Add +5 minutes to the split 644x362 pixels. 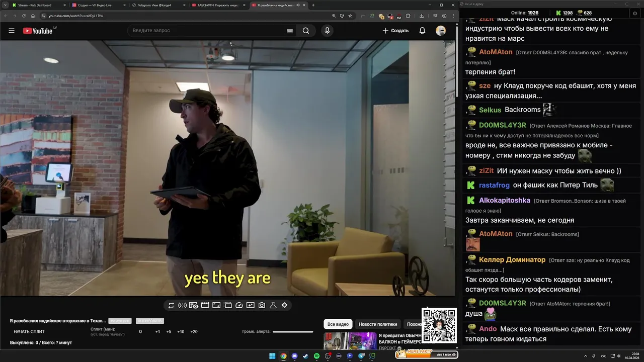click(x=169, y=332)
